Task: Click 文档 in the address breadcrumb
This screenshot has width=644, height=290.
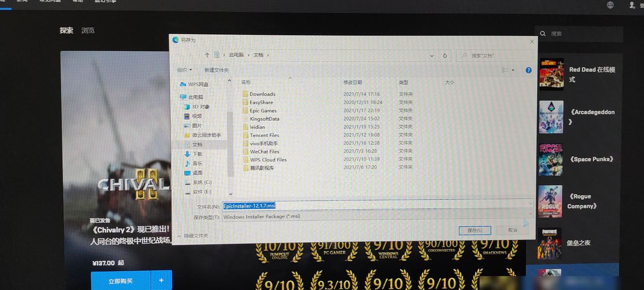Action: click(258, 55)
